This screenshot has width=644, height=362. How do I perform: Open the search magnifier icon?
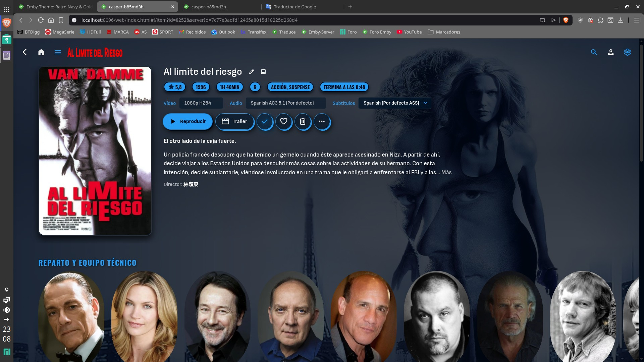(594, 52)
